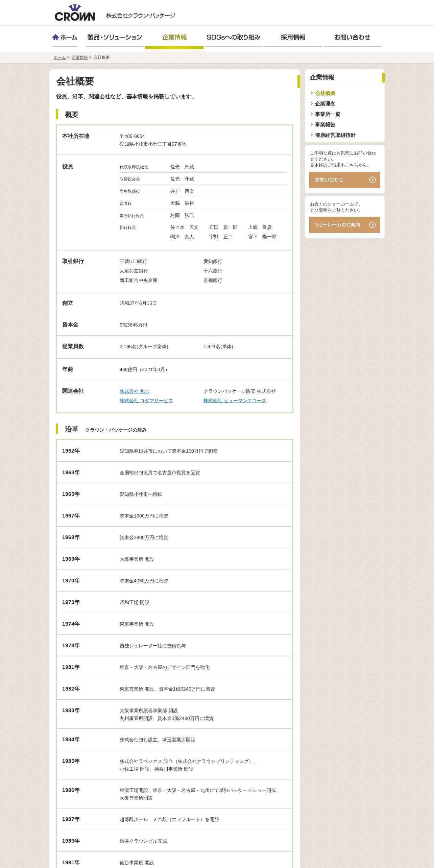
Task: Click officer name 井戸 博文
Action: [x=182, y=191]
